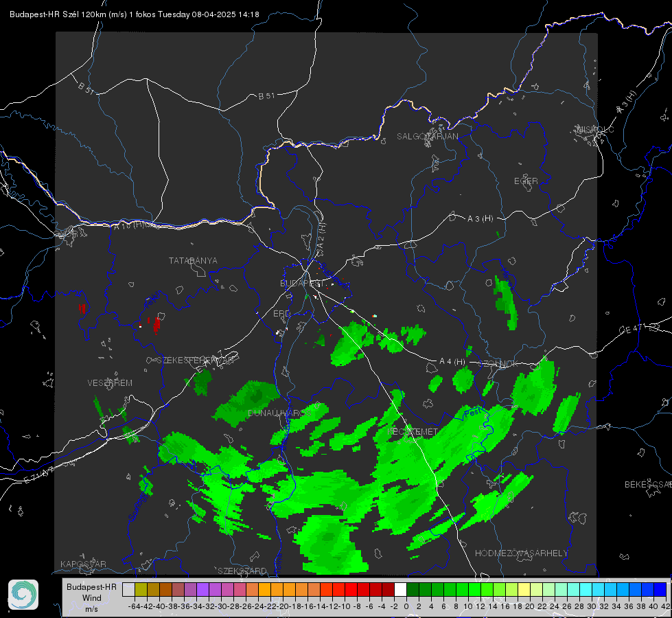The height and width of the screenshot is (618, 672).
Task: Select the SZEKSZÁRD city label
Action: 242,571
